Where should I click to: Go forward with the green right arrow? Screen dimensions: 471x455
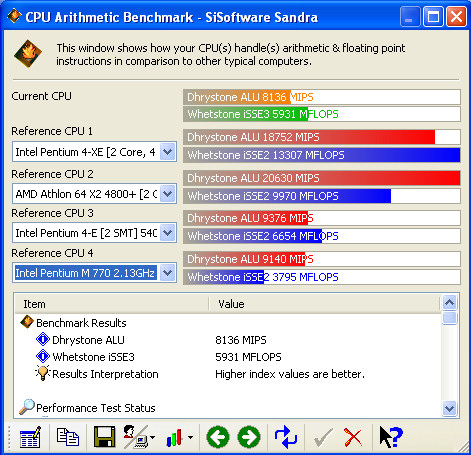249,437
